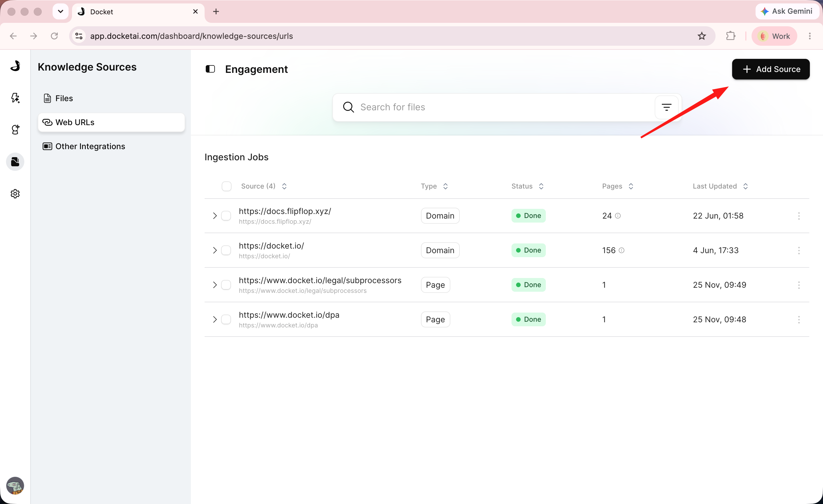Open a new browser tab with the plus

coord(216,12)
